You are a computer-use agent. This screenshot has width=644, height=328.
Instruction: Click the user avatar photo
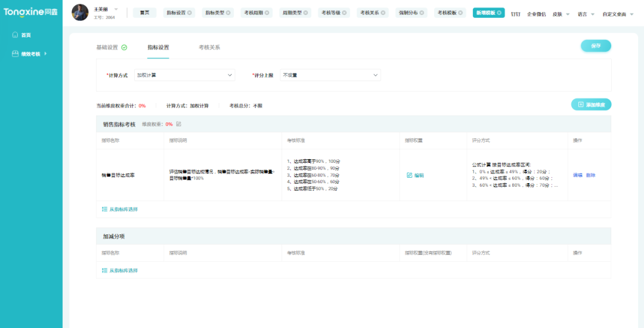point(80,12)
